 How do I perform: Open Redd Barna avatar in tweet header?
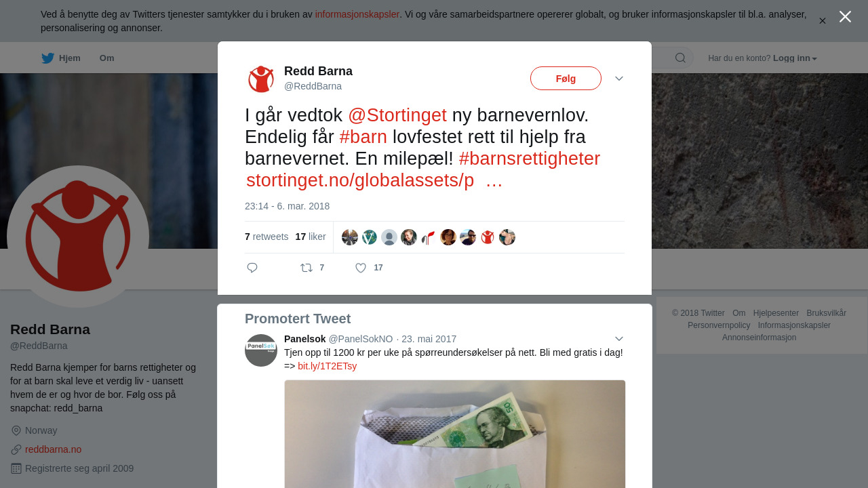pyautogui.click(x=261, y=79)
